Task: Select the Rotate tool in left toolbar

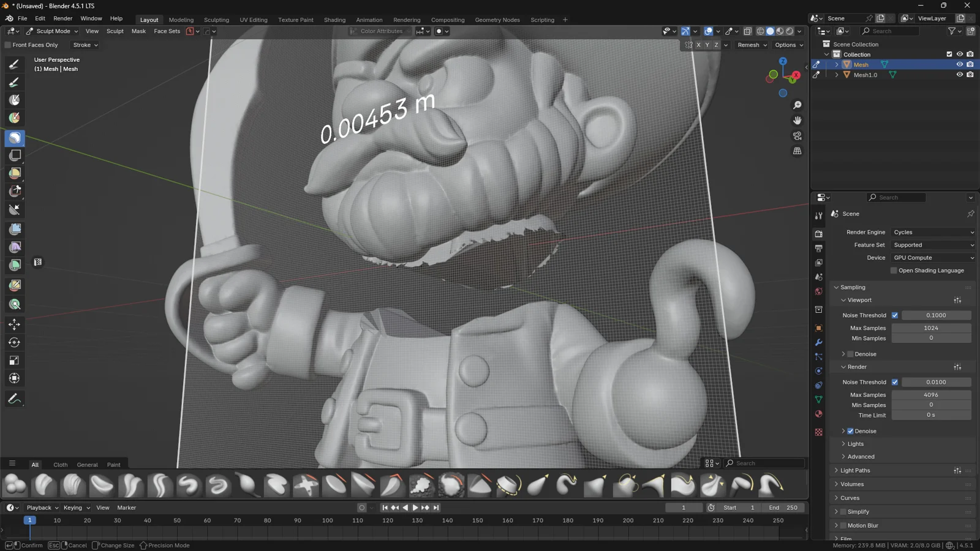Action: pos(15,342)
